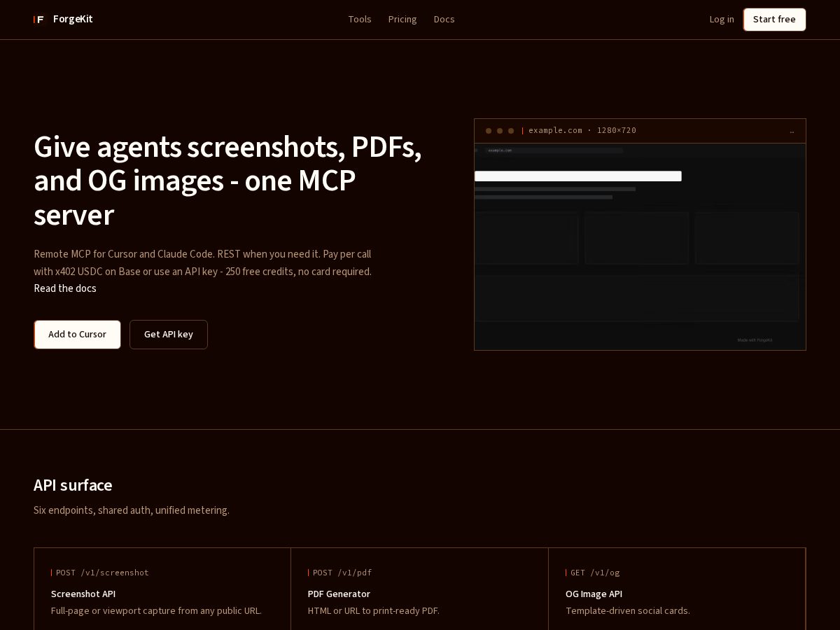The height and width of the screenshot is (630, 840).
Task: Click the example.com · 1280×720 title text
Action: coord(582,130)
